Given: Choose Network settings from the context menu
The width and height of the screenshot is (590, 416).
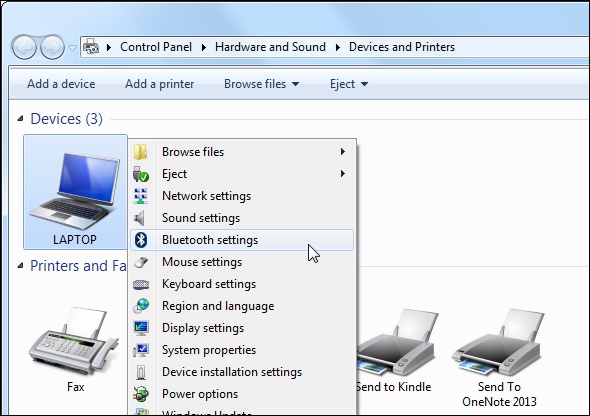Looking at the screenshot, I should click(x=242, y=196).
